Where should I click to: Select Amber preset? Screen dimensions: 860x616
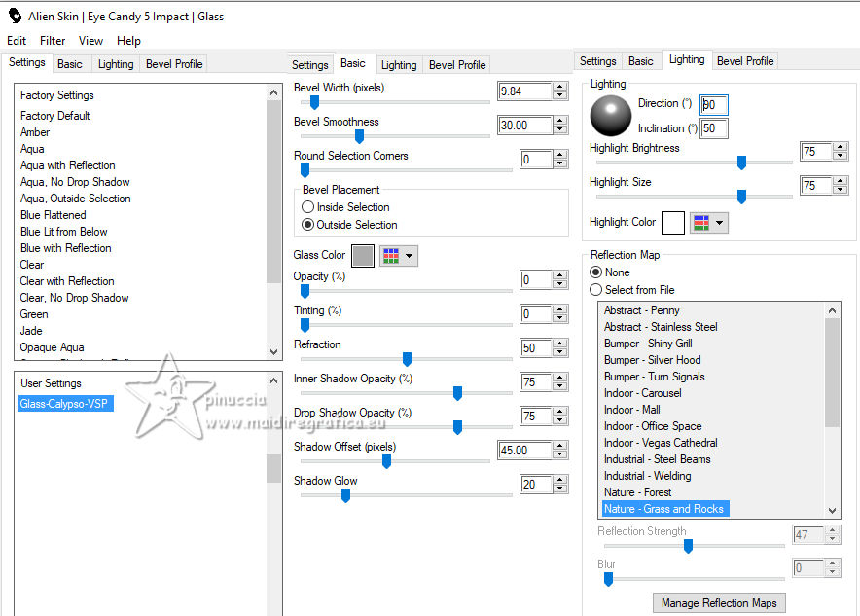click(35, 132)
